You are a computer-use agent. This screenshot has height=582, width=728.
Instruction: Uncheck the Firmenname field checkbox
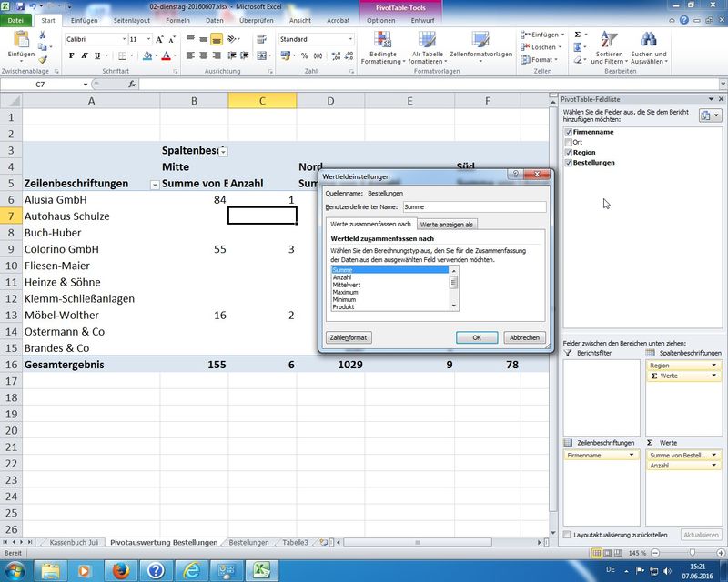(568, 133)
